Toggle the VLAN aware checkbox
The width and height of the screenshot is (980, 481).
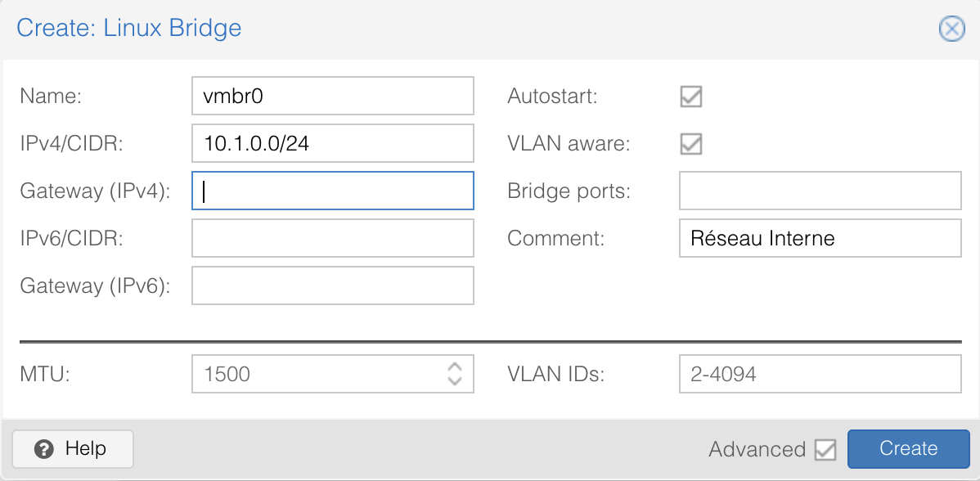tap(691, 144)
